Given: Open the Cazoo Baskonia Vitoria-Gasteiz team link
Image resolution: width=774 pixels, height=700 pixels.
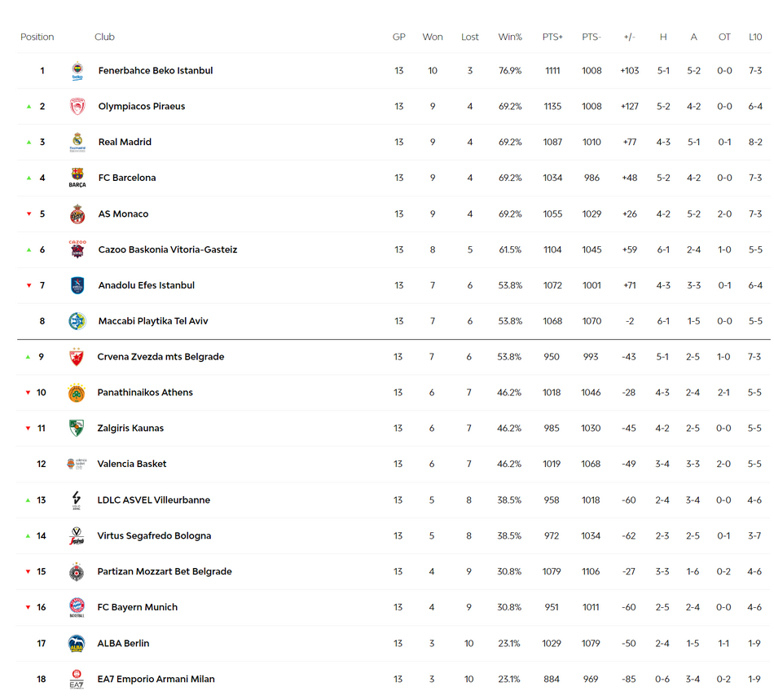Looking at the screenshot, I should point(168,249).
